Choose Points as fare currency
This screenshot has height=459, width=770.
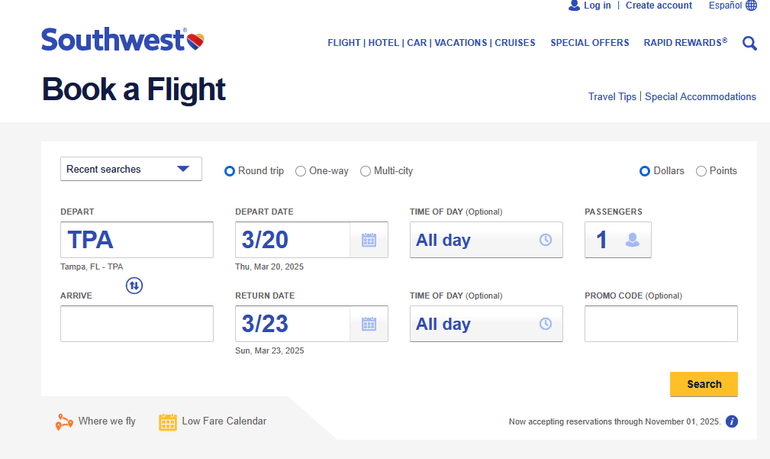click(x=701, y=171)
